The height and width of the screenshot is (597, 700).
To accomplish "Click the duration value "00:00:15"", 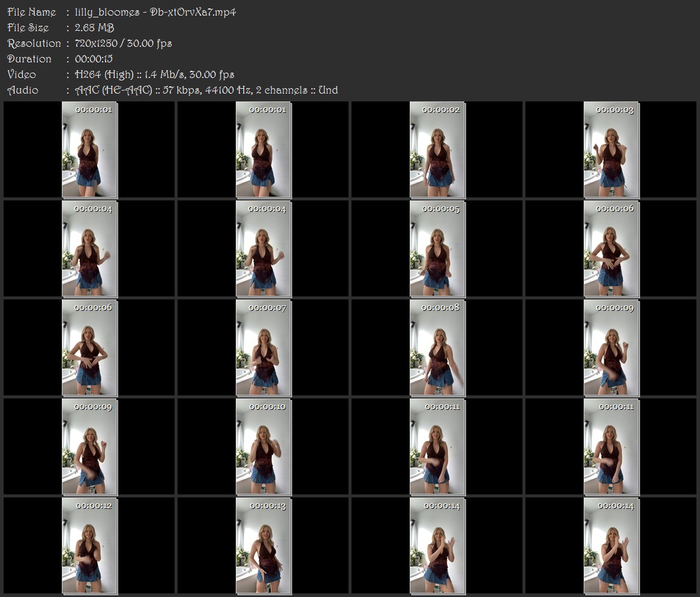I will 94,59.
